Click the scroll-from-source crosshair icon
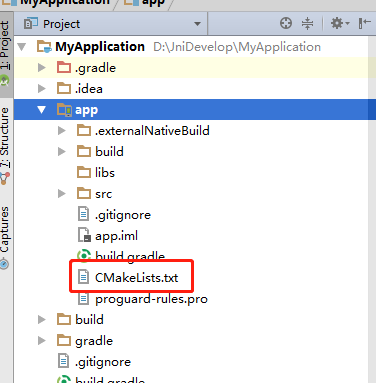The width and height of the screenshot is (376, 383). 286,23
